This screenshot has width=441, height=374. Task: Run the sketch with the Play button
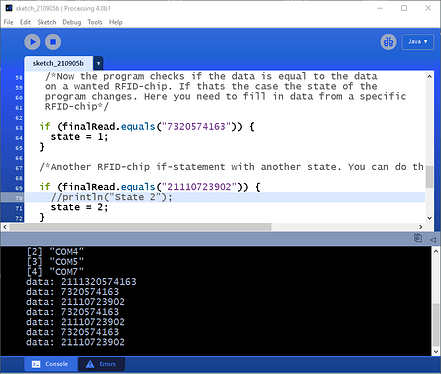click(32, 42)
